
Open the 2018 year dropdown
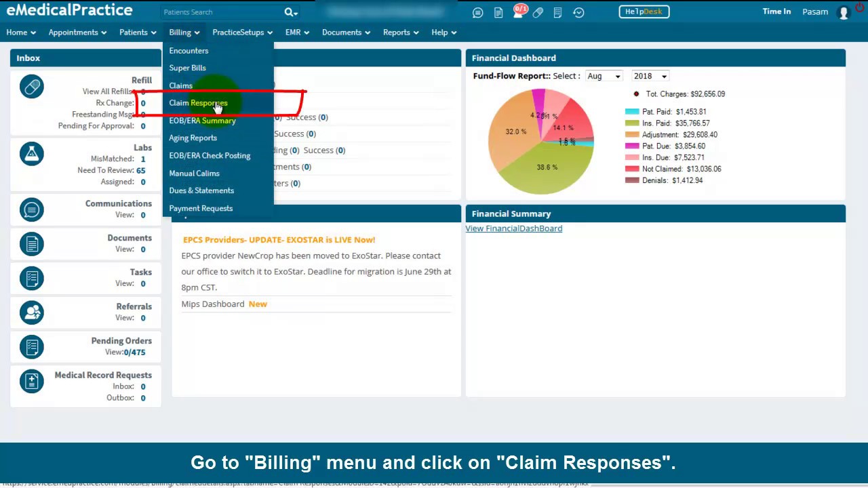tap(650, 76)
